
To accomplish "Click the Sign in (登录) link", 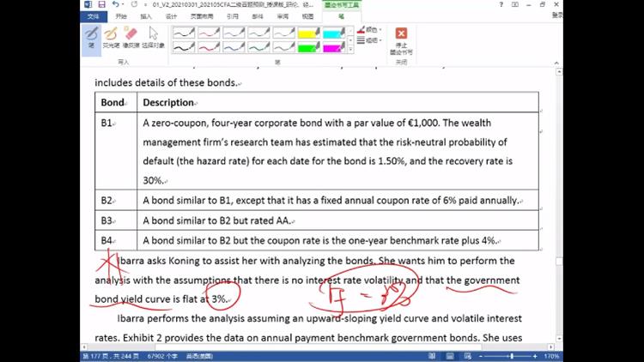I will (557, 15).
